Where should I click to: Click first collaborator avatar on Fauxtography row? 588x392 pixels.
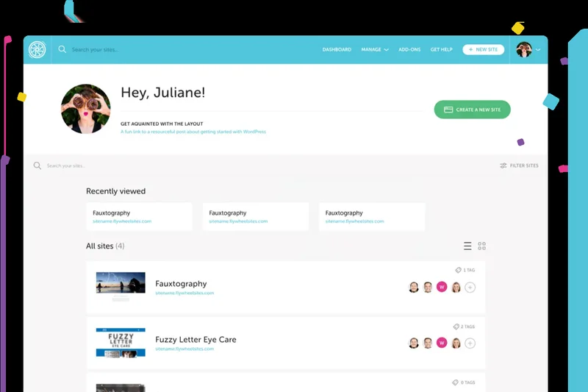point(414,288)
